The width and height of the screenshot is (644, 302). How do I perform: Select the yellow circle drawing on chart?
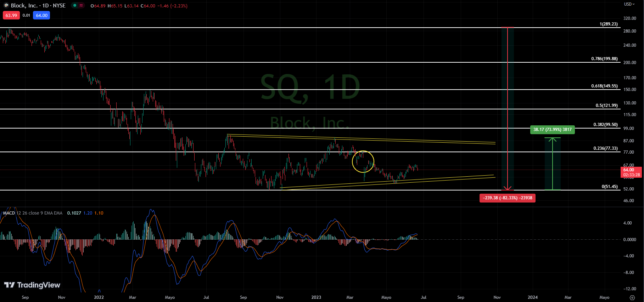tap(363, 161)
